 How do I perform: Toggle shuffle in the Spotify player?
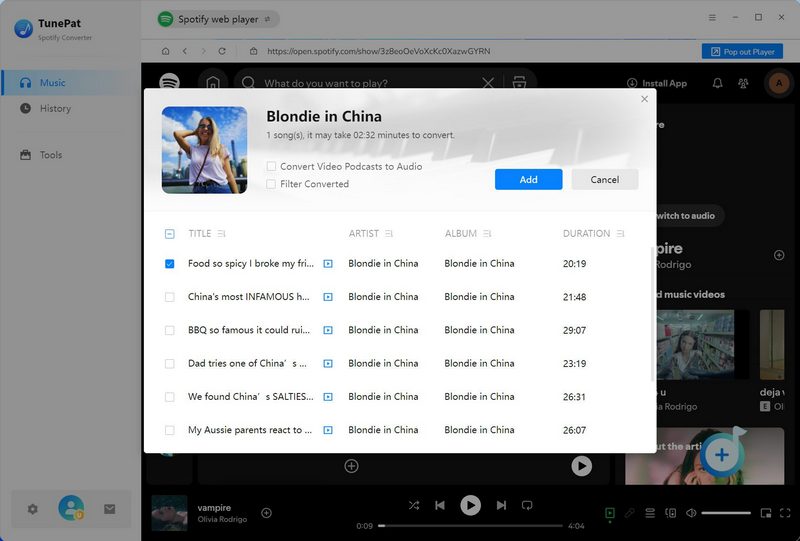414,505
